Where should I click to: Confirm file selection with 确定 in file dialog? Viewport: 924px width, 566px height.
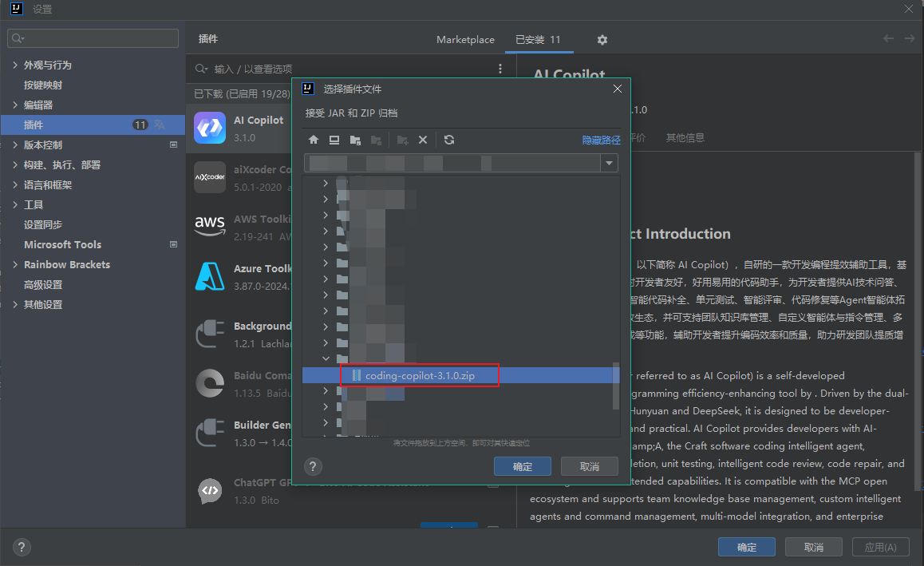pyautogui.click(x=523, y=466)
